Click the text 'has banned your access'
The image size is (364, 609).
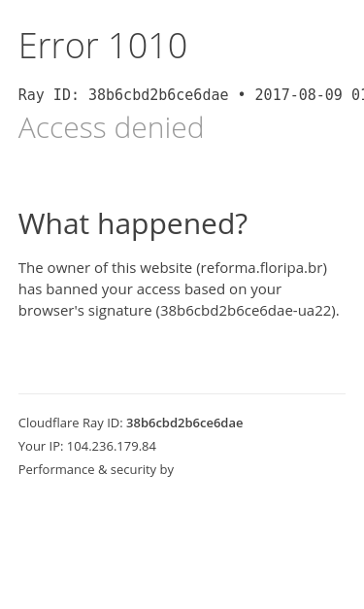point(99,289)
